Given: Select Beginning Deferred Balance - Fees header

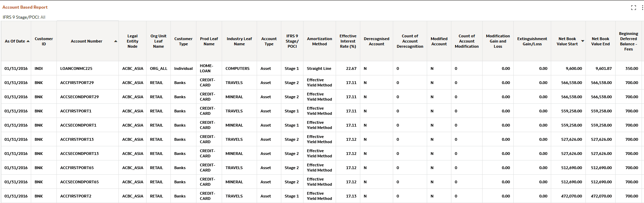Looking at the screenshot, I should [628, 41].
